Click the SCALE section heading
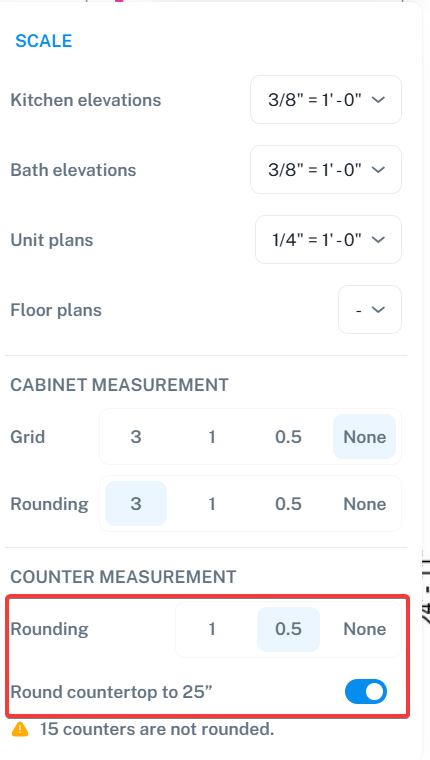This screenshot has height=760, width=430. point(44,41)
